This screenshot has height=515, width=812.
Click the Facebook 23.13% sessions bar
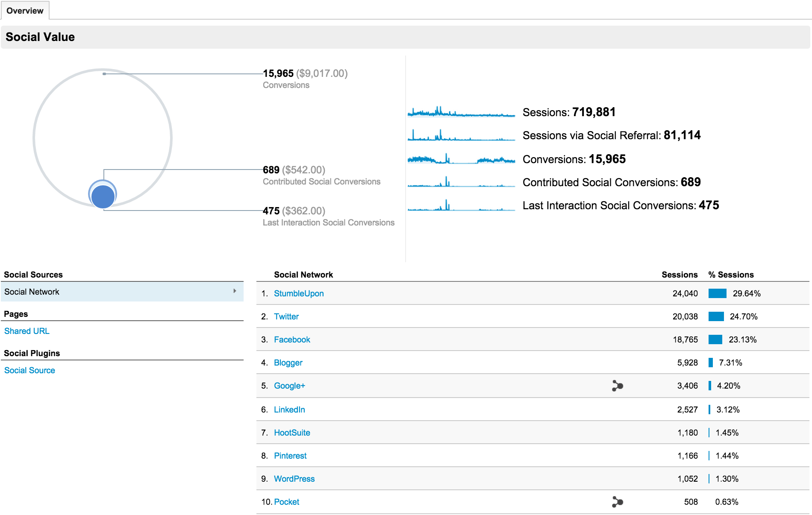[x=715, y=339]
